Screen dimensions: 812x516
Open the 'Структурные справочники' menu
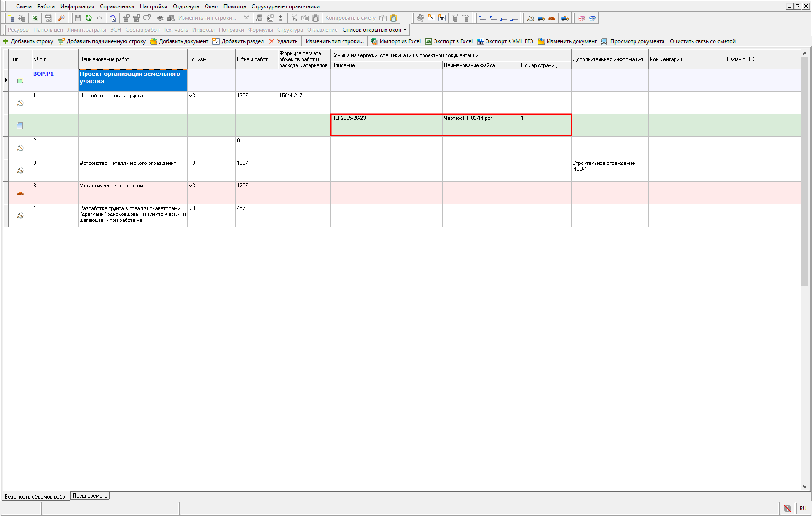[x=285, y=6]
